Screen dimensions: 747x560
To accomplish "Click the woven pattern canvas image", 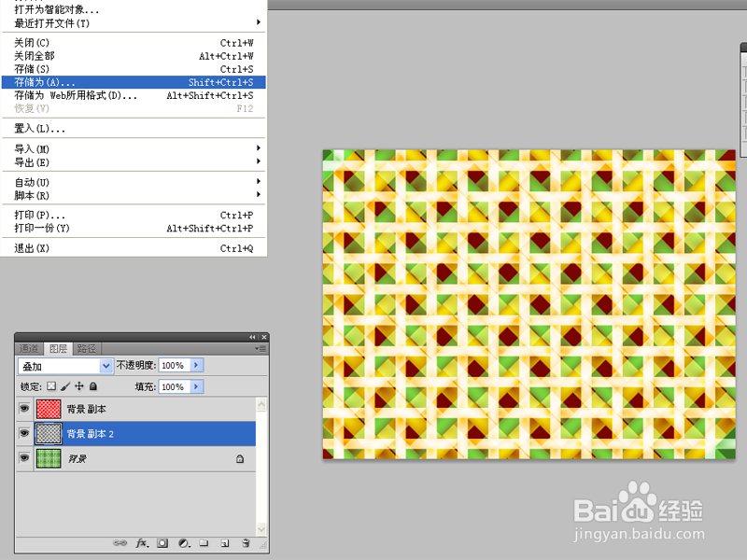I will pos(529,304).
